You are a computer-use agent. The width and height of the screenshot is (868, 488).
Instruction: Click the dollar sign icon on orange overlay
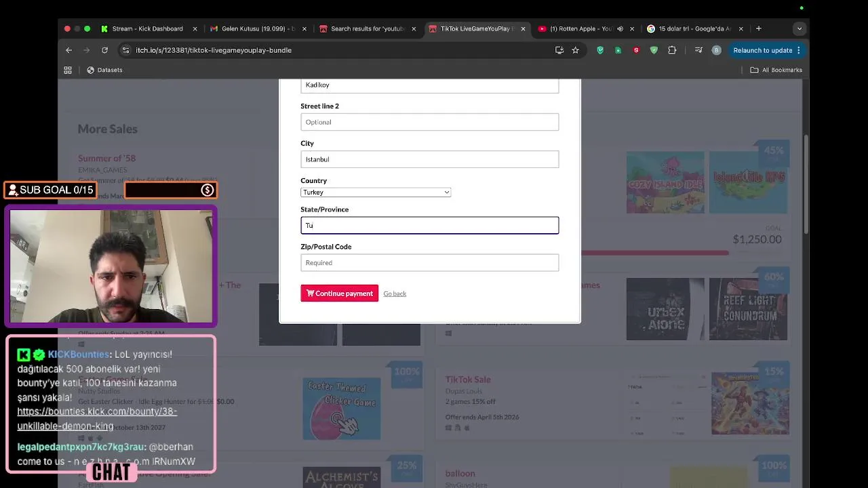pyautogui.click(x=208, y=190)
